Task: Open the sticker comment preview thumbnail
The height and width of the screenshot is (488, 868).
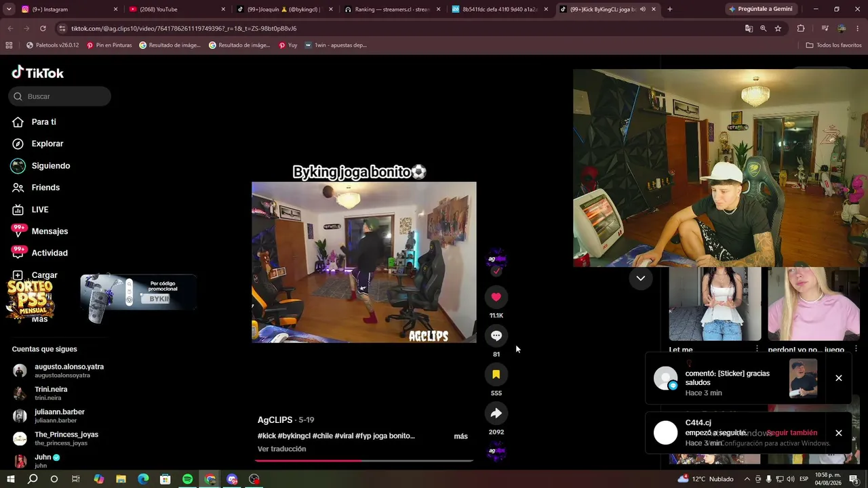Action: (803, 378)
